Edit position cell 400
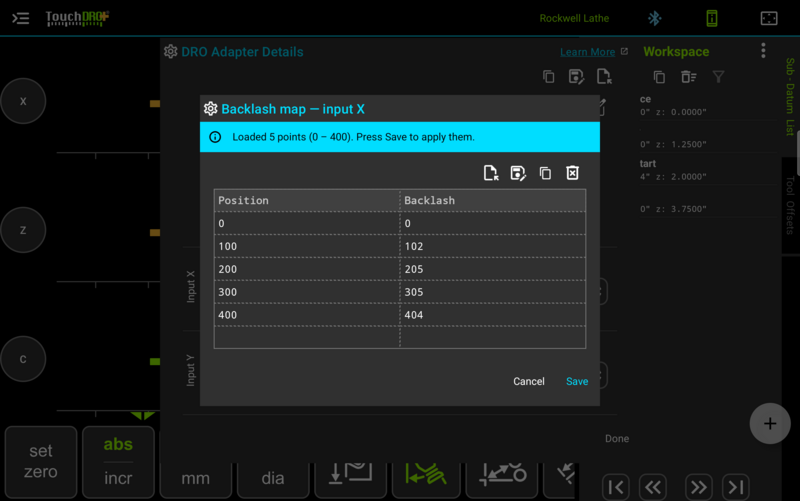 (307, 315)
